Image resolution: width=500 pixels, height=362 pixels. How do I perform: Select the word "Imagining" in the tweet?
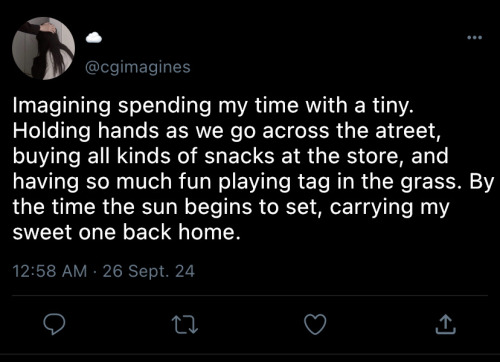(62, 106)
